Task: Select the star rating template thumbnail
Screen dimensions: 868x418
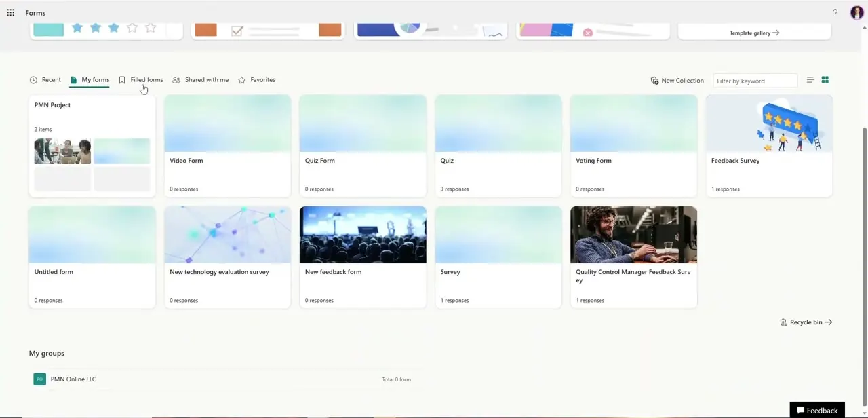Action: coord(106,31)
